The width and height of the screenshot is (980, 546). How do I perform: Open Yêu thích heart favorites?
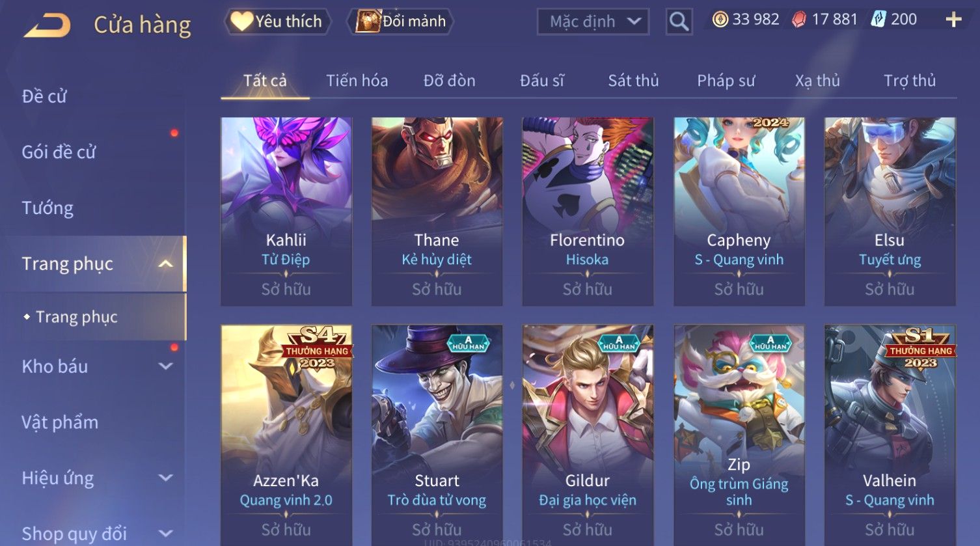pyautogui.click(x=277, y=21)
